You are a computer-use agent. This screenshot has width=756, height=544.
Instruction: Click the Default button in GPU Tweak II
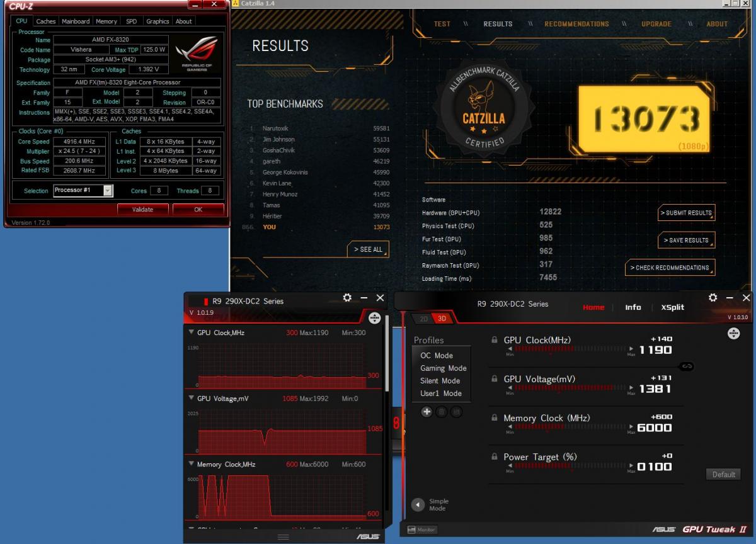(x=723, y=474)
